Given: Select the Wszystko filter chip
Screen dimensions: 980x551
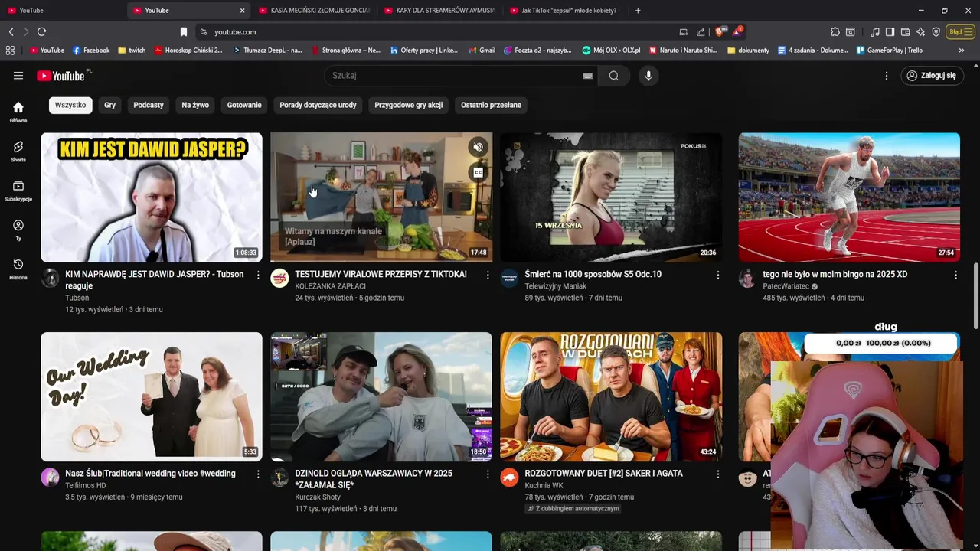Looking at the screenshot, I should (x=70, y=105).
